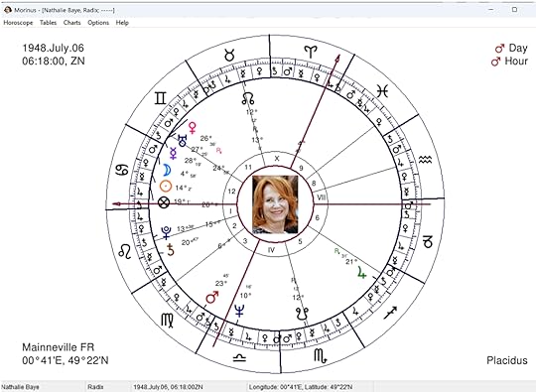536x392 pixels.
Task: Click the North Node symbol in Taurus
Action: coord(248,99)
